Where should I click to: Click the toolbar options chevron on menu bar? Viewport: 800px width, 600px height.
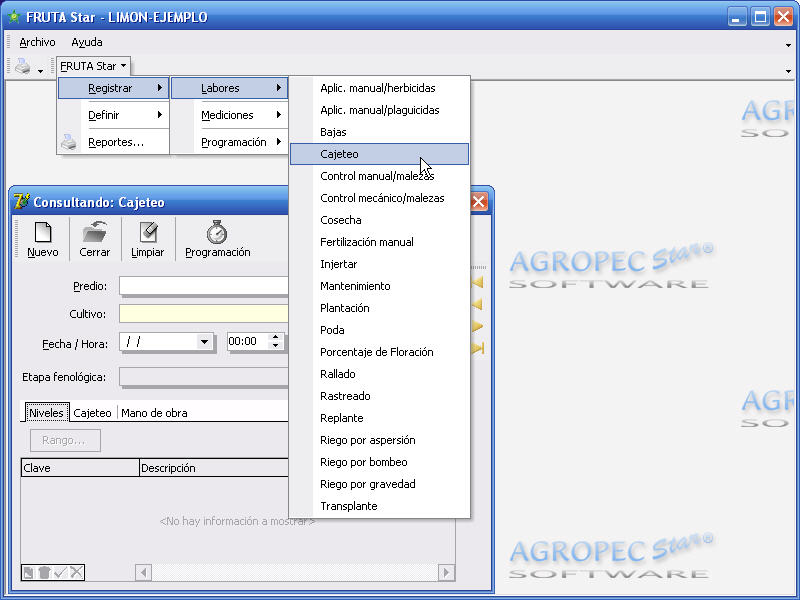[x=788, y=45]
